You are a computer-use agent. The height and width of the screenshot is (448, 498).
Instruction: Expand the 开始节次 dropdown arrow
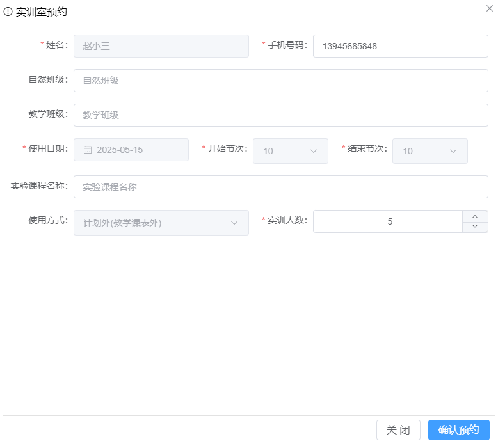[314, 151]
